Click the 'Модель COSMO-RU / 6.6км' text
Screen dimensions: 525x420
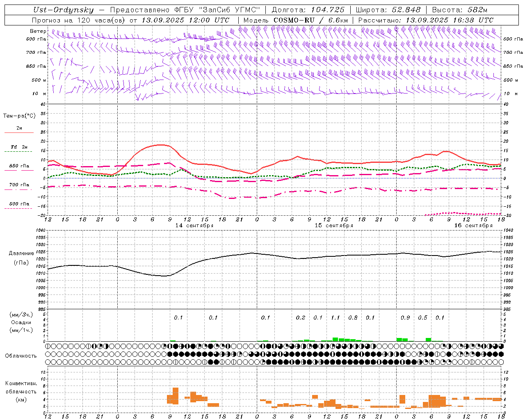point(296,20)
